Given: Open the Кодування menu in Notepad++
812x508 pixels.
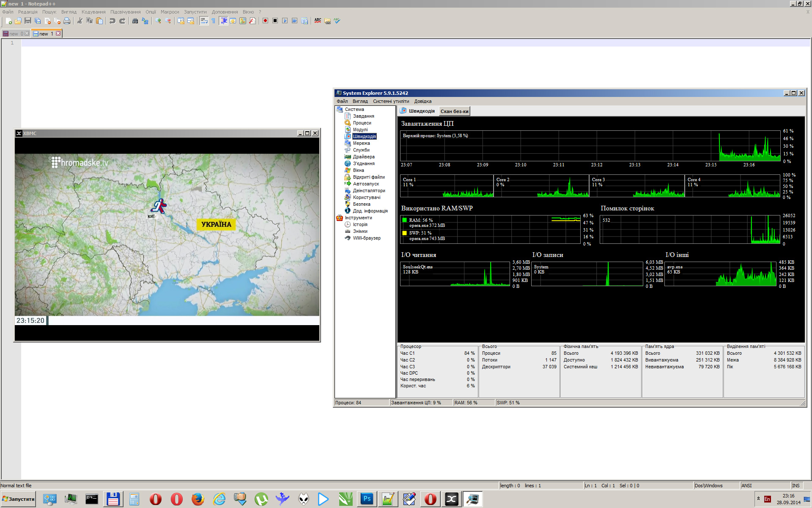Looking at the screenshot, I should coord(93,12).
